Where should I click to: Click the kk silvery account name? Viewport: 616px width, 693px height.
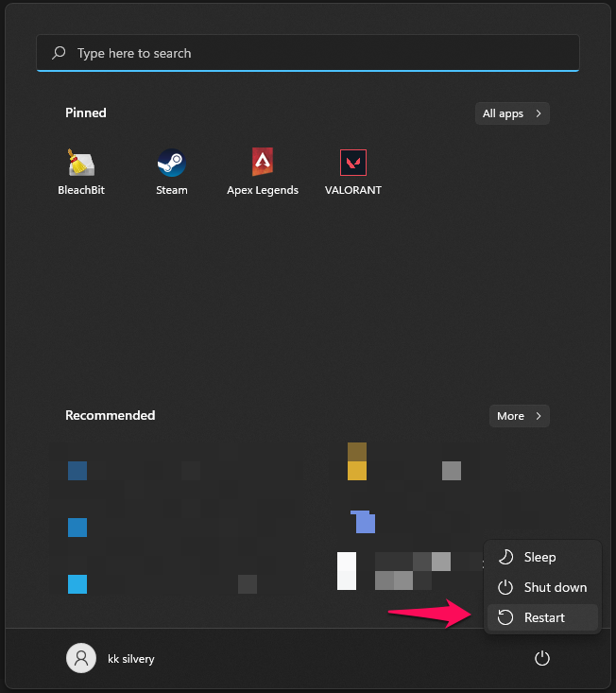tap(131, 659)
